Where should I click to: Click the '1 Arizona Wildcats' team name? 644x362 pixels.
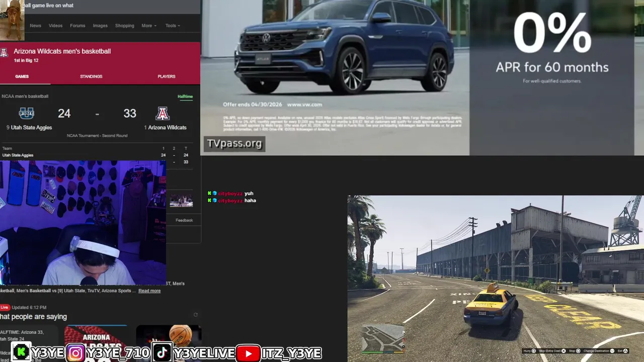(x=165, y=128)
